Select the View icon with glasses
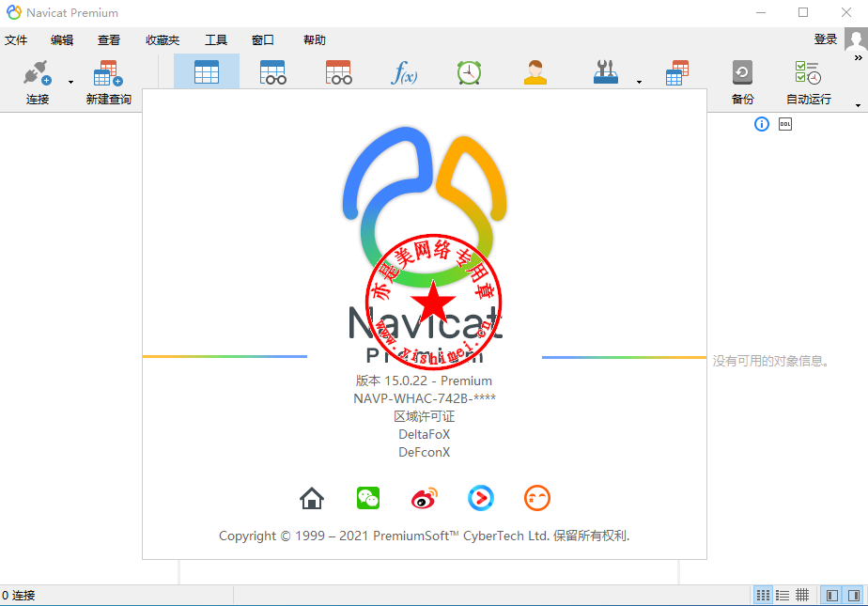Image resolution: width=868 pixels, height=606 pixels. tap(273, 72)
